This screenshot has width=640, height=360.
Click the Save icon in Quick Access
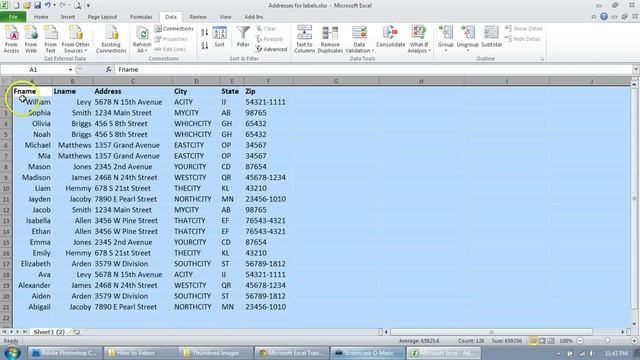(37, 5)
